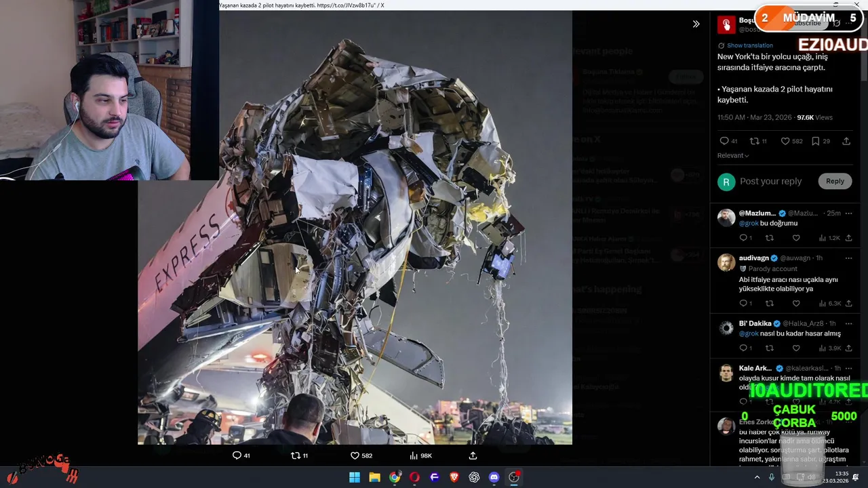Repost Bi' Dakika's comment
This screenshot has height=488, width=868.
769,348
